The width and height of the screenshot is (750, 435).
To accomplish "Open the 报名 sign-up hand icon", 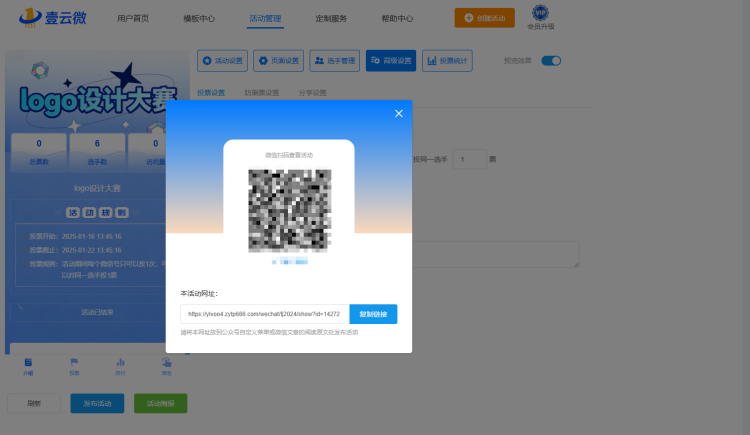I will pos(166,366).
